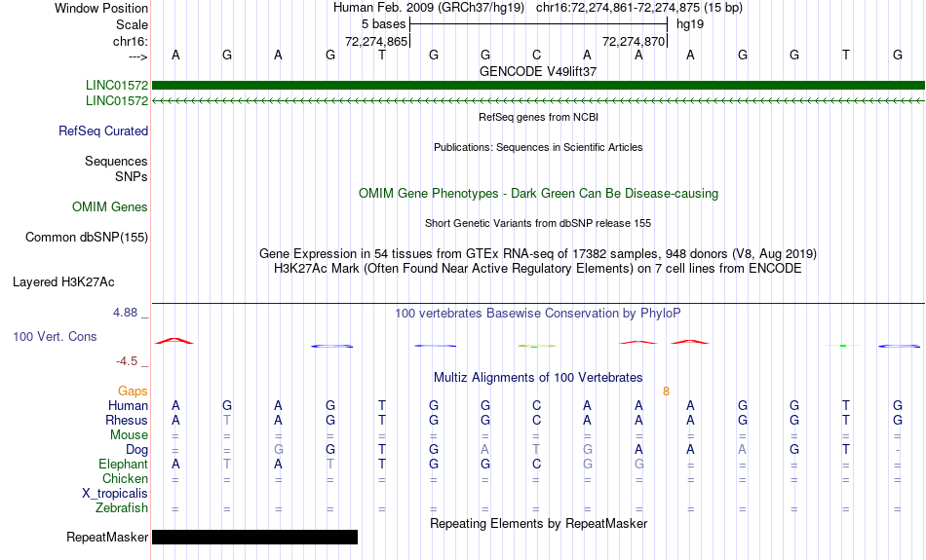Click the H3K27Ac Mark ENCODE title
Screen dimensions: 926x560
(538, 269)
